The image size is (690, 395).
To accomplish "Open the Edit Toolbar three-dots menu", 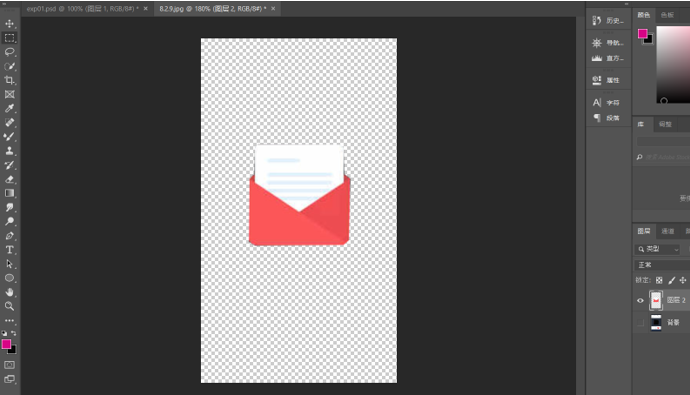I will pyautogui.click(x=9, y=321).
